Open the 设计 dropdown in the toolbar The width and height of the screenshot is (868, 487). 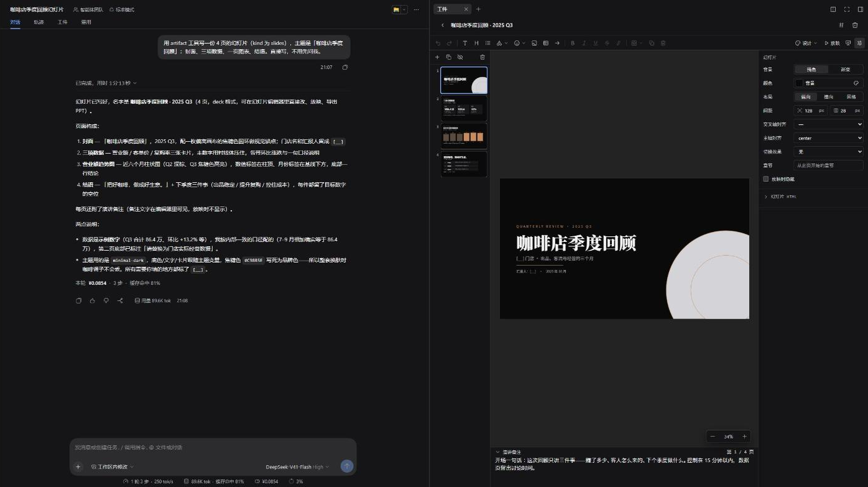[806, 43]
